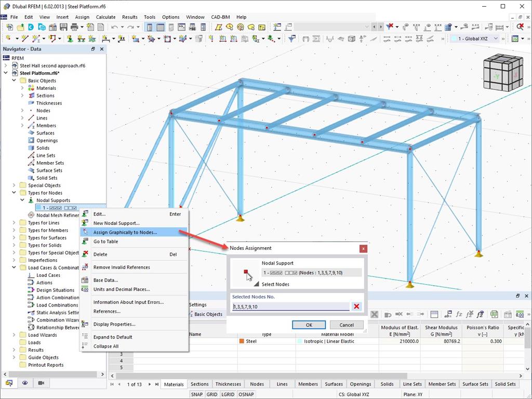Close the Nodes Assignment dialog

[x=363, y=249]
